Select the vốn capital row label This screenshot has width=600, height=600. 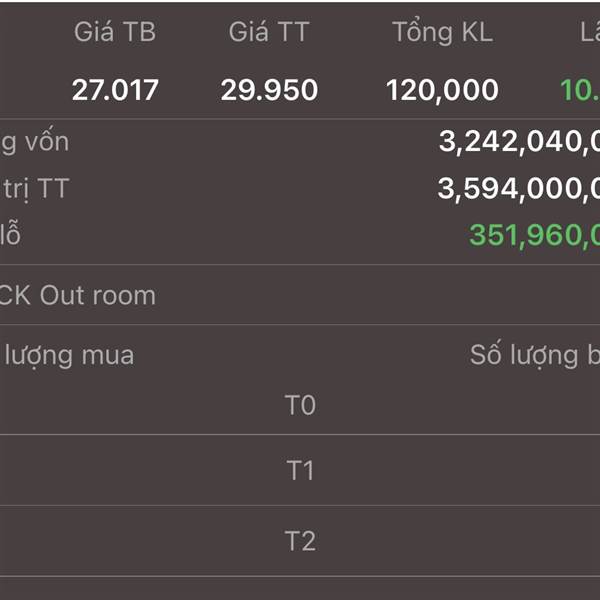coord(34,142)
